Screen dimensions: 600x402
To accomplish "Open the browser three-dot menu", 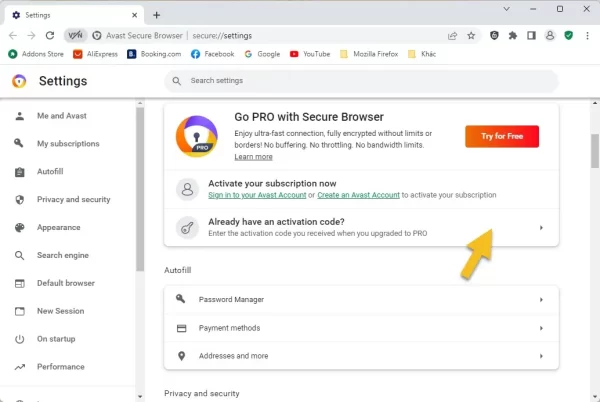I will tap(587, 36).
